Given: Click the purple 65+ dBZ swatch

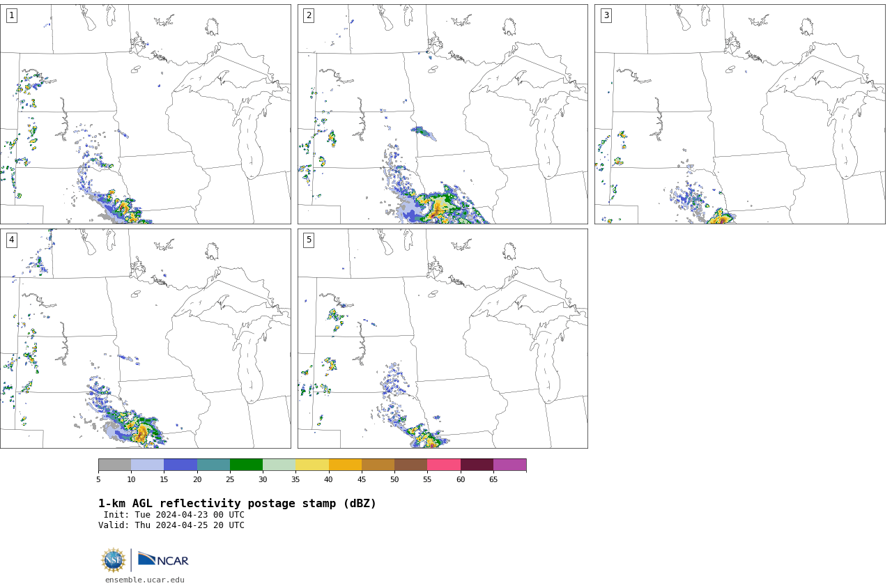Looking at the screenshot, I should pyautogui.click(x=509, y=465).
